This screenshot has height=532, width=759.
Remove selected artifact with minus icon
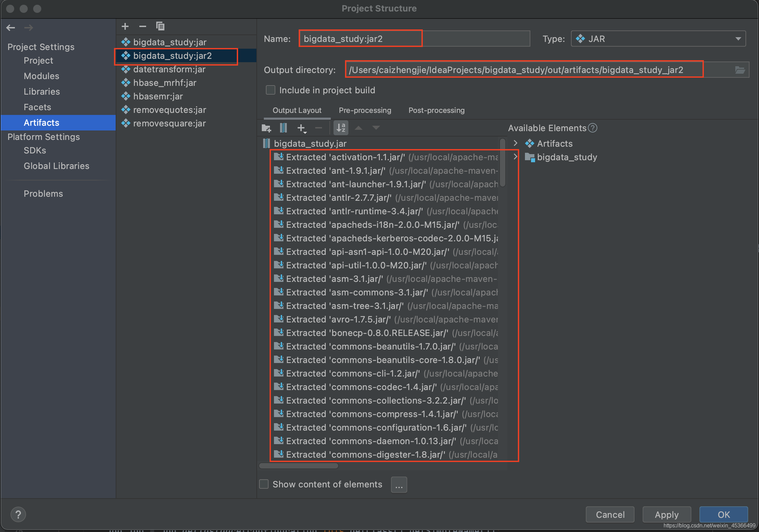pyautogui.click(x=143, y=26)
